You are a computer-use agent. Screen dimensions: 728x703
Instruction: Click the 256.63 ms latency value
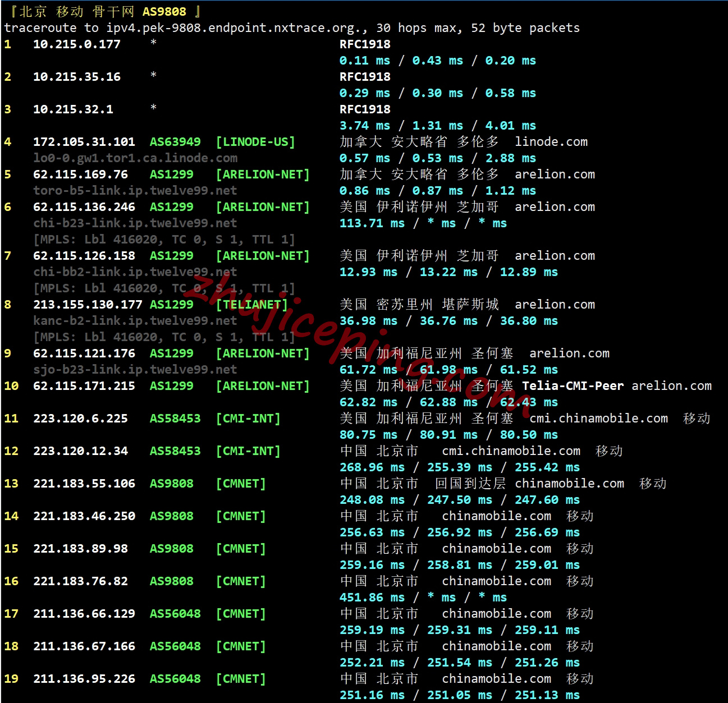tap(372, 532)
